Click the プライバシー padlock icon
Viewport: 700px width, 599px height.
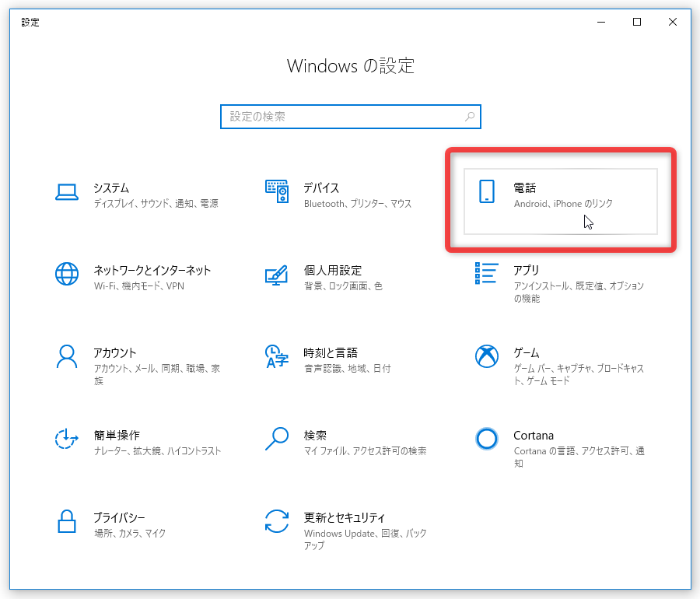pos(67,521)
